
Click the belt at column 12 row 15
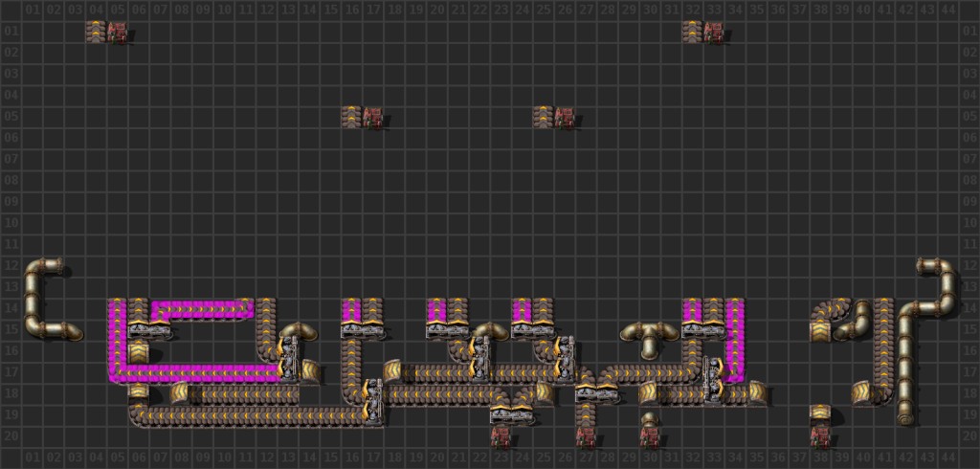(x=266, y=330)
